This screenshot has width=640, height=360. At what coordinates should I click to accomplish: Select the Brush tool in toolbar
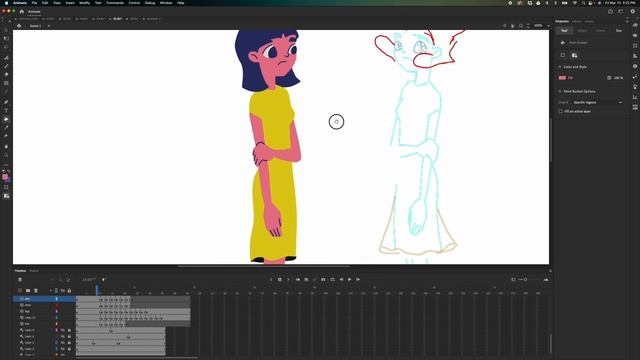(x=6, y=66)
